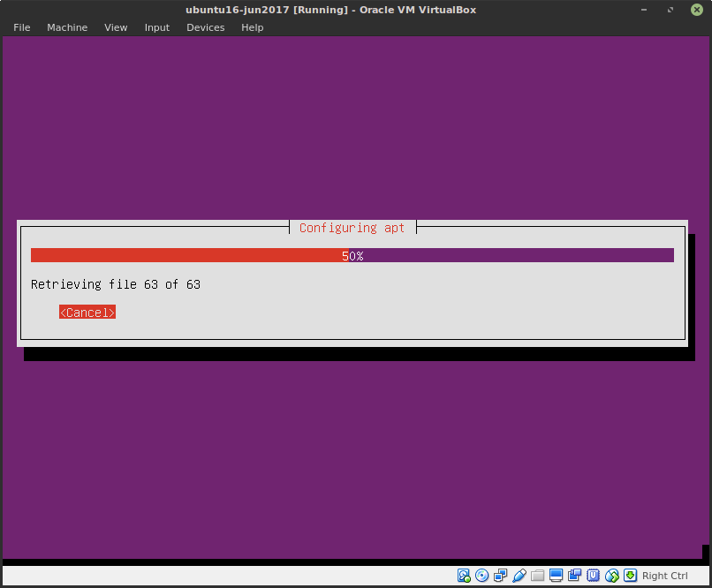Open the hard disk activity status icon
This screenshot has width=712, height=588.
pyautogui.click(x=464, y=575)
